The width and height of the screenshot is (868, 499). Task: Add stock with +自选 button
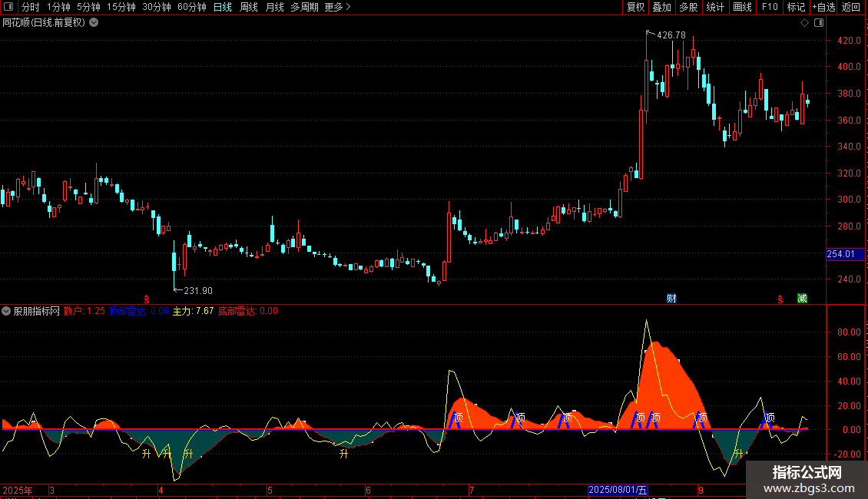coord(823,7)
